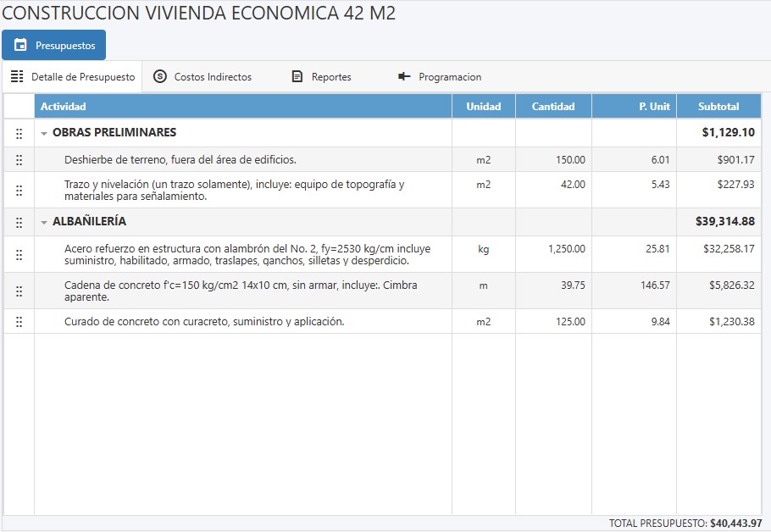771x532 pixels.
Task: Click the calendar icon in Presupuestos button
Action: click(x=20, y=46)
